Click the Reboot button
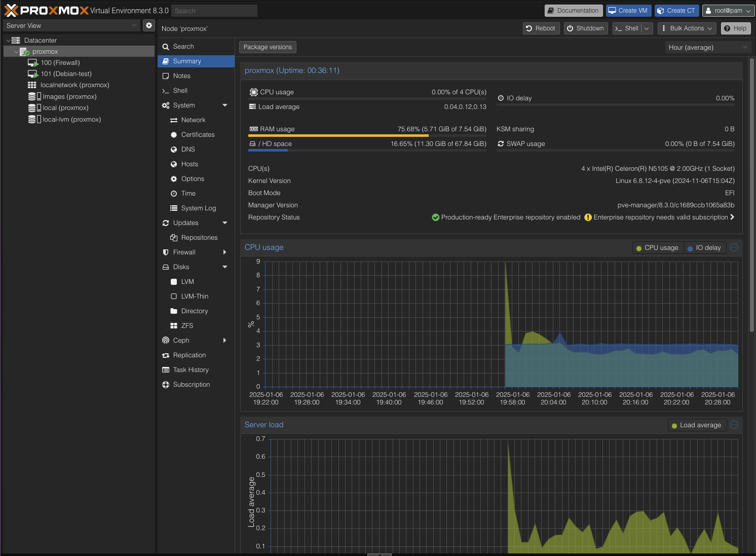The image size is (756, 556). pyautogui.click(x=541, y=28)
